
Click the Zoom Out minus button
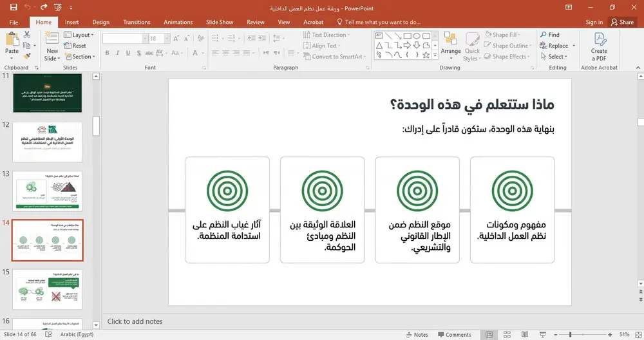click(x=555, y=335)
